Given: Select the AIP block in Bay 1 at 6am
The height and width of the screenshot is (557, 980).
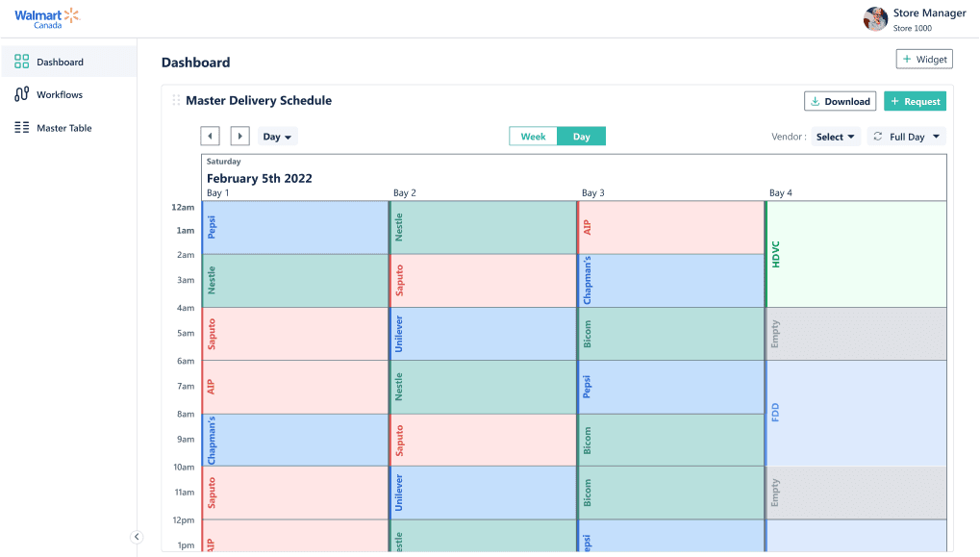Looking at the screenshot, I should [x=295, y=387].
